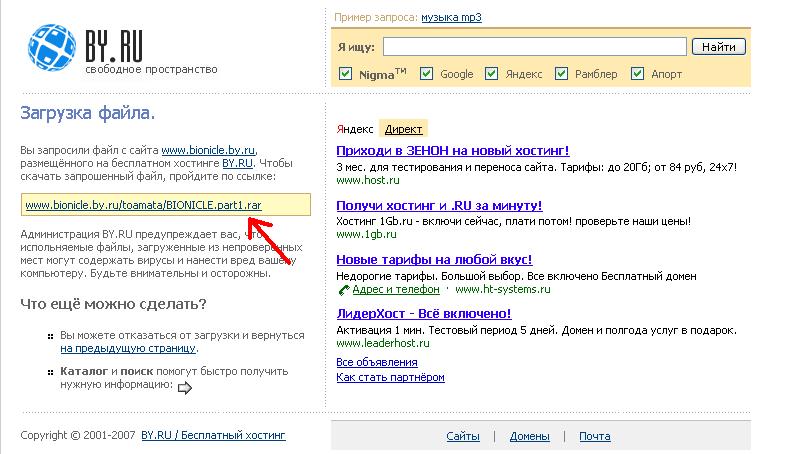Open the 'ЛидерХост - Всё включено!' ad
The image size is (793, 454).
[x=424, y=314]
